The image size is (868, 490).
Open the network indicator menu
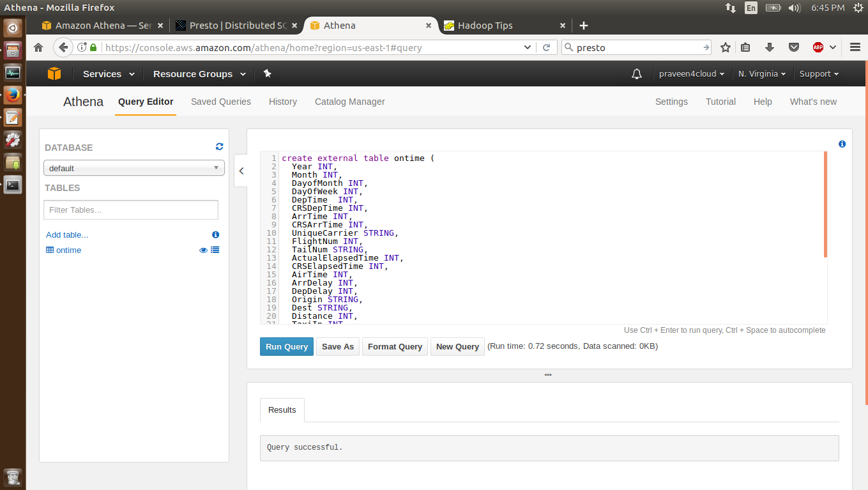(731, 8)
